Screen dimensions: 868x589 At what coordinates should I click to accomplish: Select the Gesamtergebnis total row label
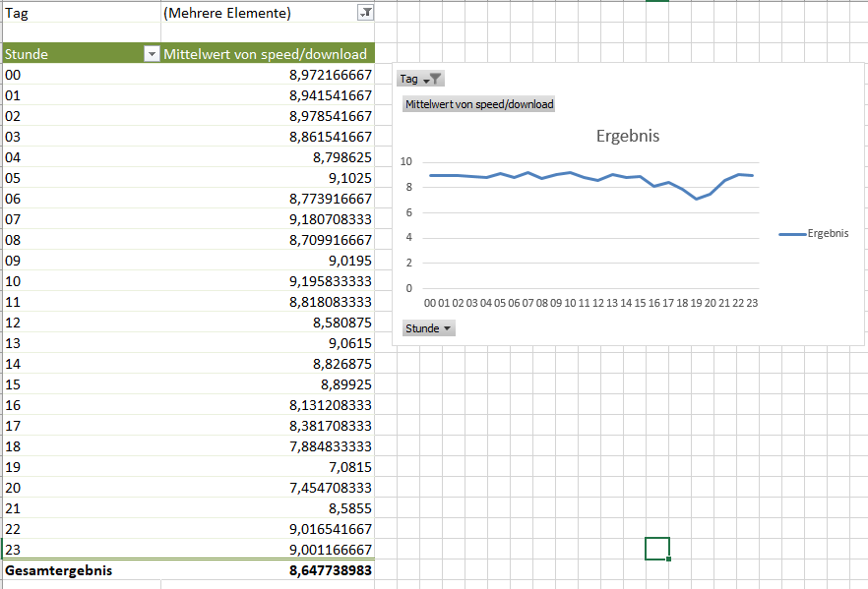coord(59,570)
